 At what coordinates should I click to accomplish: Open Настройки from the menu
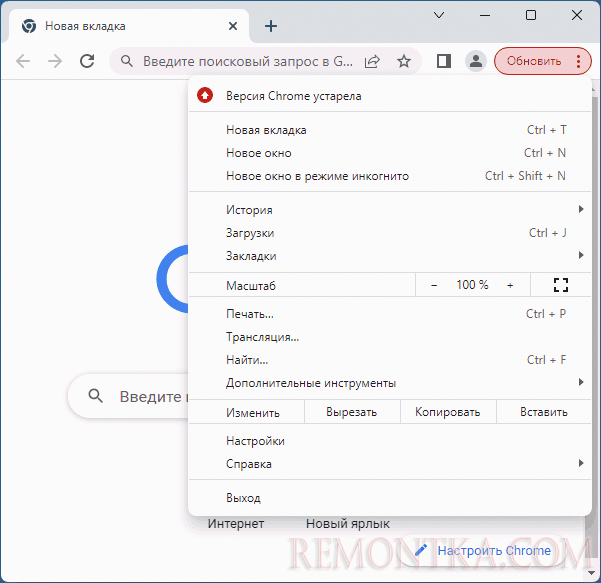tap(390, 441)
